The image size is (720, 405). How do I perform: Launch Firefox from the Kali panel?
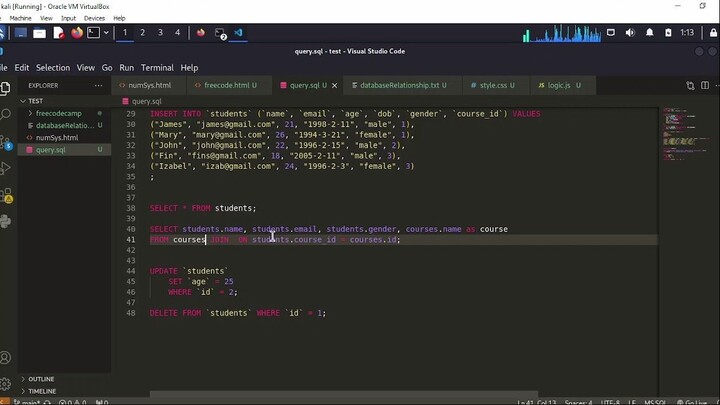pyautogui.click(x=77, y=33)
